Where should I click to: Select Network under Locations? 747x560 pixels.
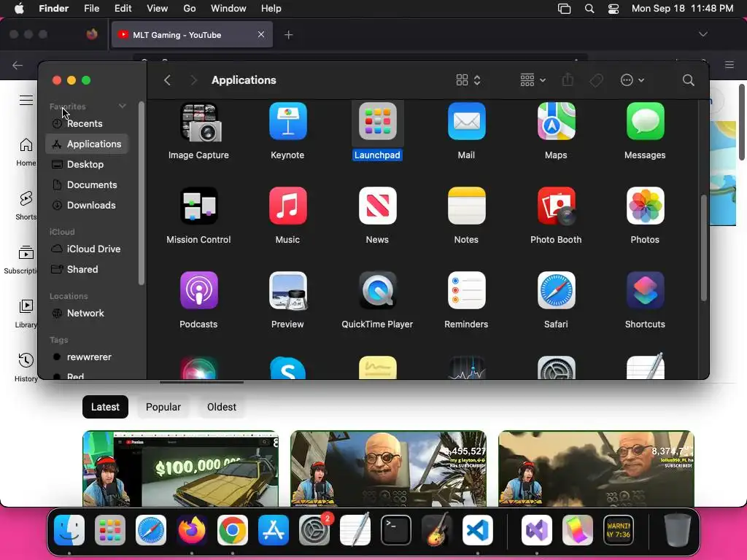pos(87,314)
